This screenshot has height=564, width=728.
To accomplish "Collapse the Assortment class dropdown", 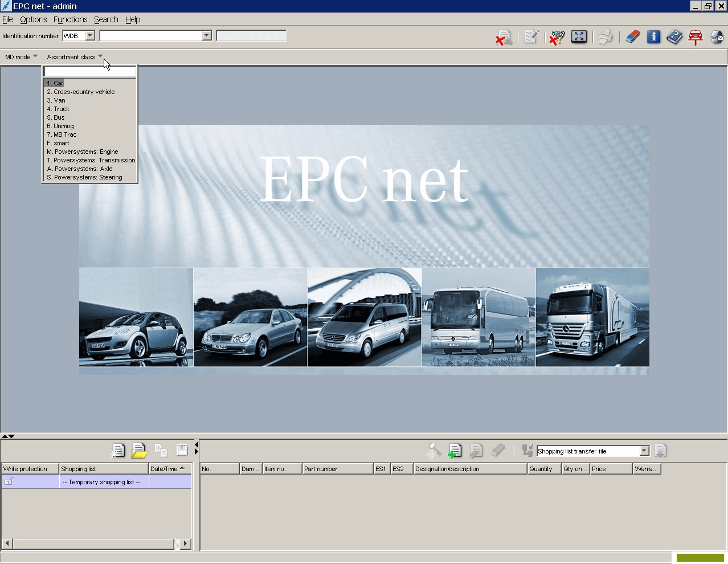I will coord(75,57).
